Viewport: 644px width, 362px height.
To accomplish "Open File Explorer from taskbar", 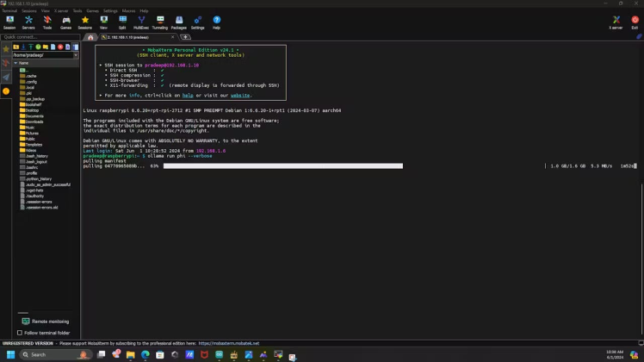I will (x=131, y=354).
